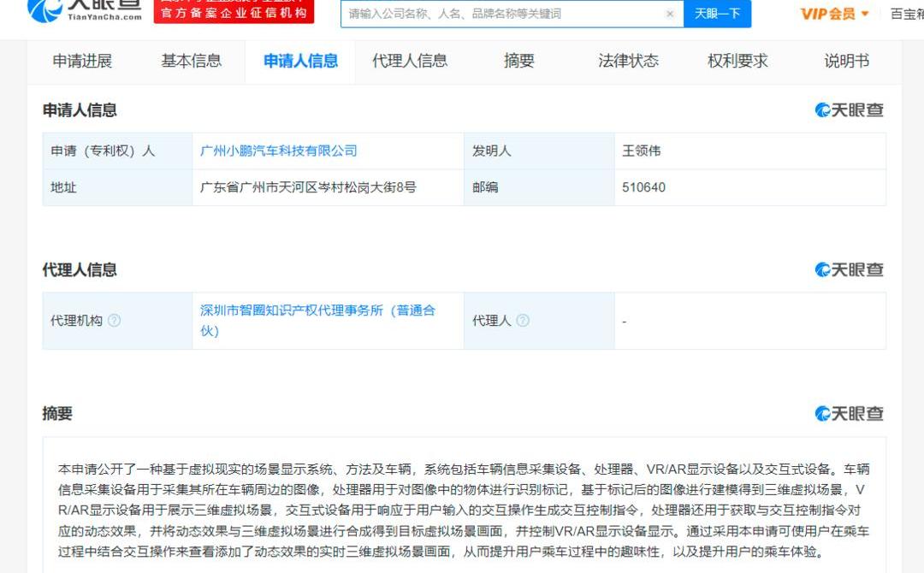Clear the search box with the X icon
This screenshot has height=573, width=924.
670,14
